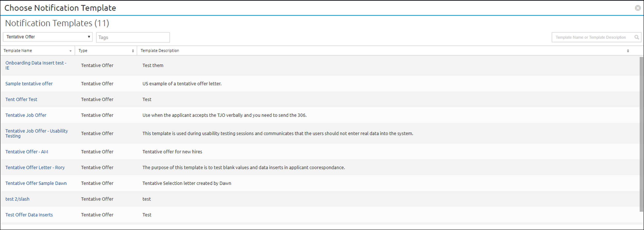Viewport: 644px width, 230px height.
Task: Open Tentative Job Offer - Usability Testing
Action: click(37, 133)
